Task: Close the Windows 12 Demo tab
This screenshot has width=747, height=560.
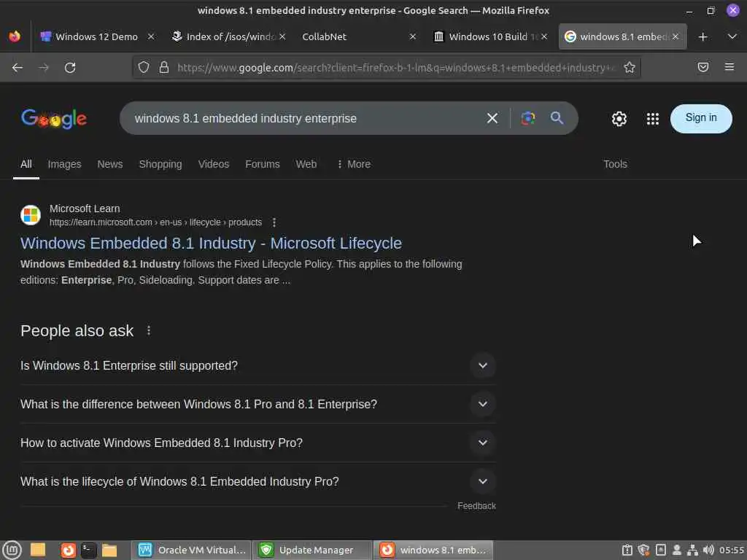Action: tap(151, 36)
